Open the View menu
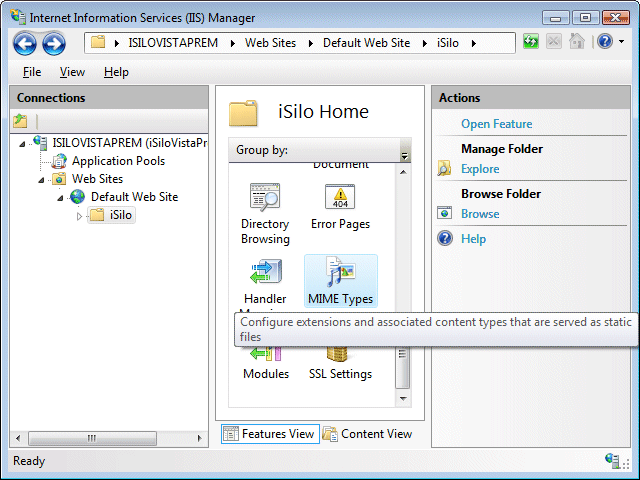 (x=72, y=72)
